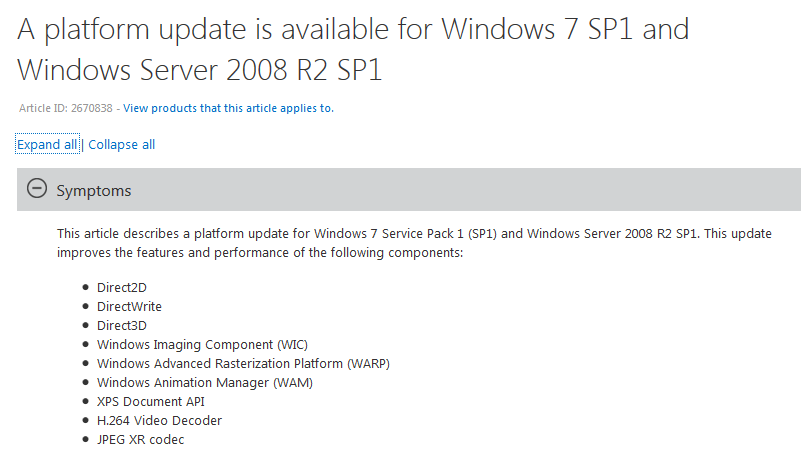Open 'View products that this article applies to'

coord(228,108)
